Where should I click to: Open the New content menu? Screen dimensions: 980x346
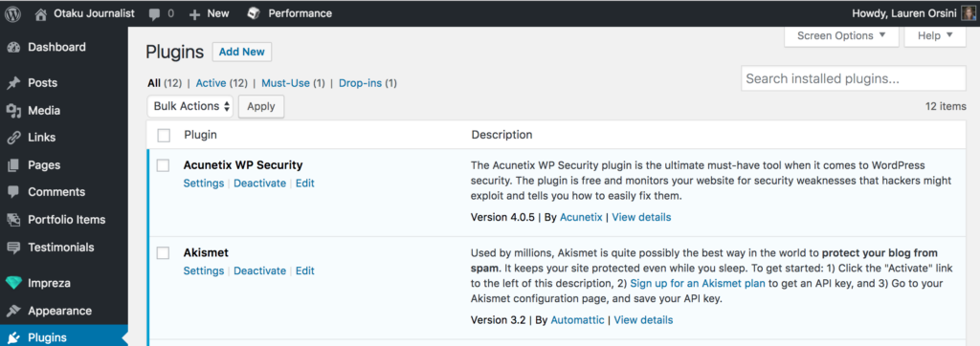(218, 13)
